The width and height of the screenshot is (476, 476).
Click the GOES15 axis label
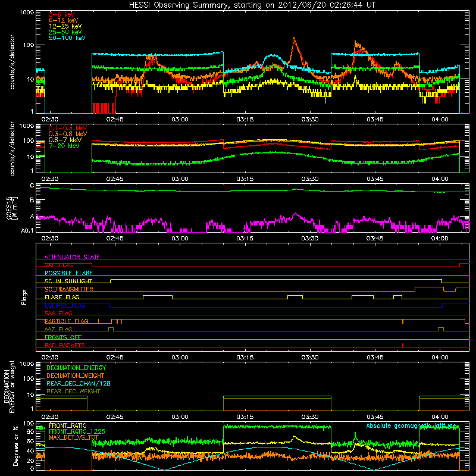click(x=12, y=208)
